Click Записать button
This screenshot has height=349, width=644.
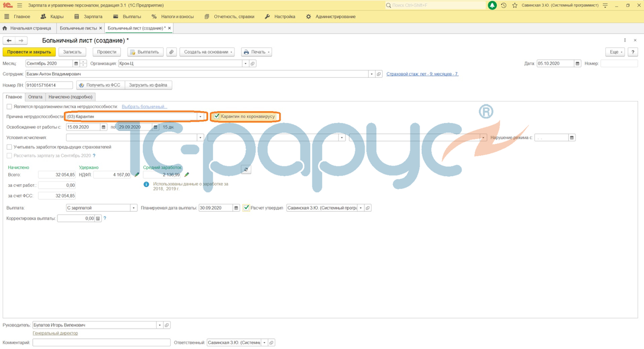pyautogui.click(x=72, y=52)
